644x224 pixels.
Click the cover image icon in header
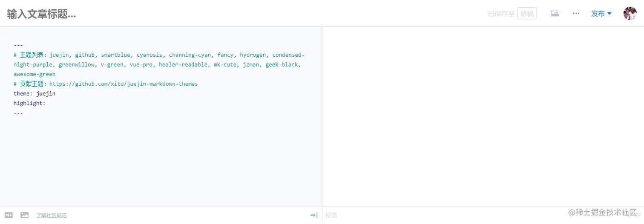click(x=555, y=14)
